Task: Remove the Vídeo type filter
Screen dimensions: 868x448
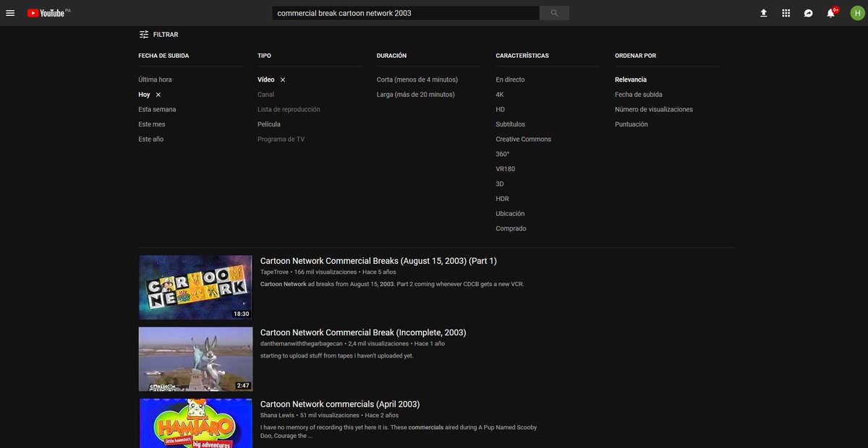Action: coord(283,79)
